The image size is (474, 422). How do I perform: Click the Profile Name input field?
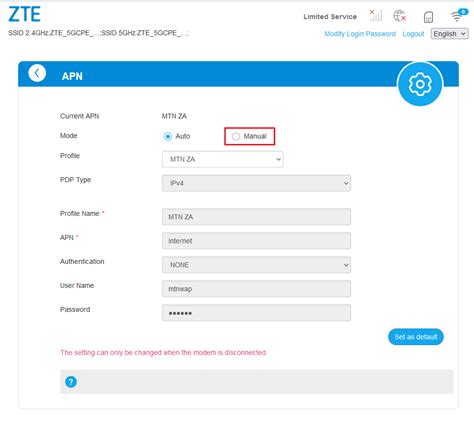(x=256, y=217)
